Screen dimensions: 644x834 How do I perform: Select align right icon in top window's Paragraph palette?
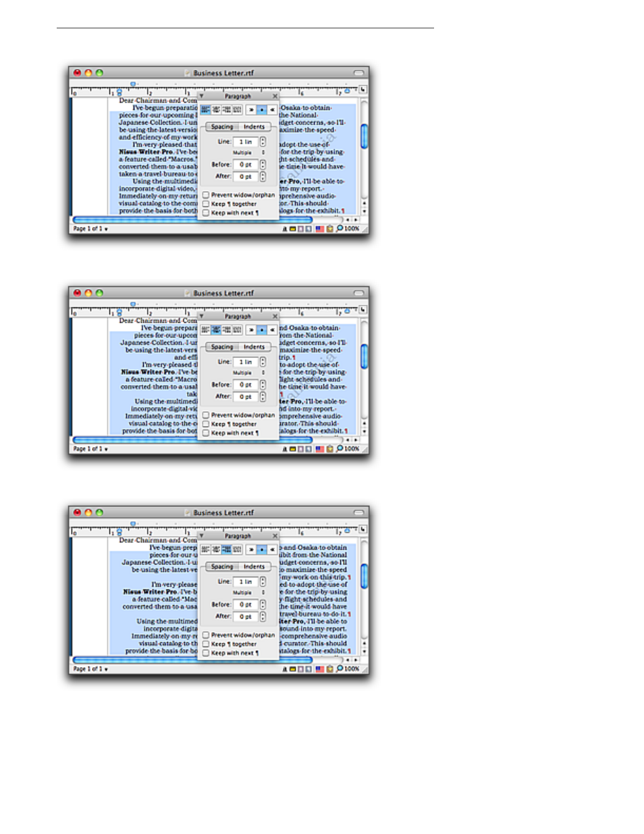point(227,109)
